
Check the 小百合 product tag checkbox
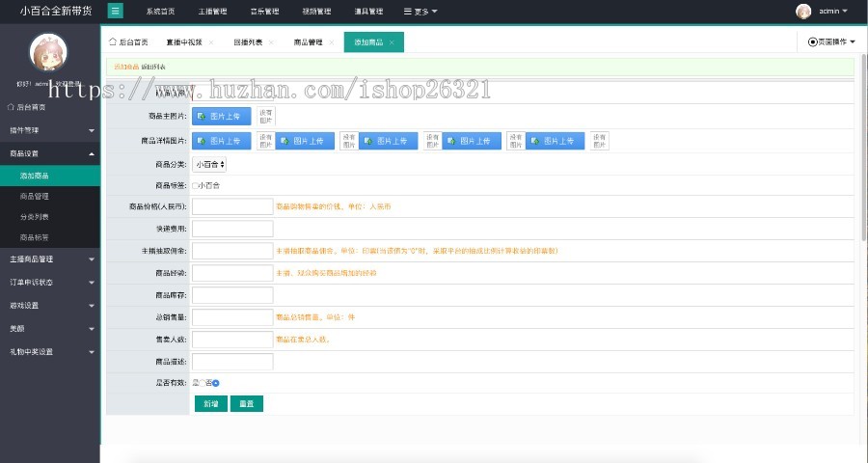tap(196, 184)
